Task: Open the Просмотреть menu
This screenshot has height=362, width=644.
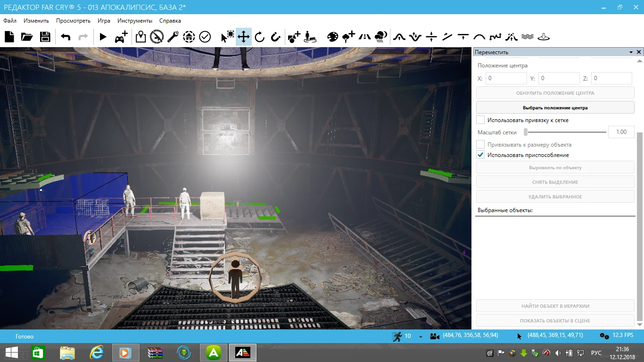Action: 73,21
